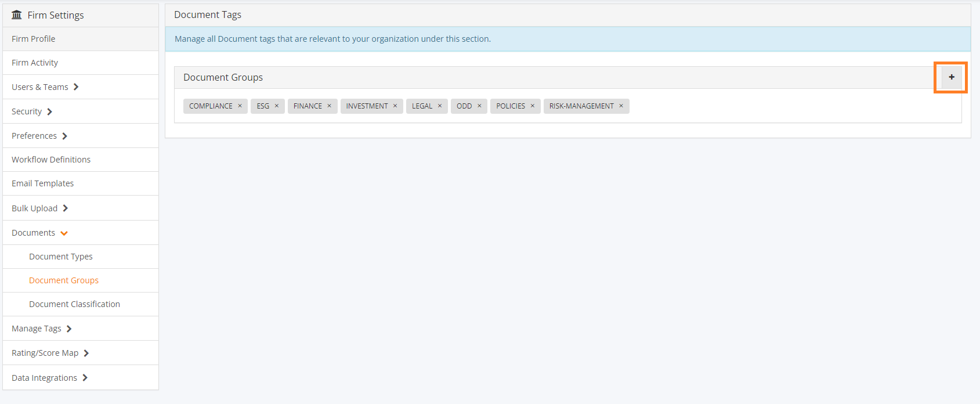Click the Document Groups section heading
The width and height of the screenshot is (980, 404).
tap(223, 78)
